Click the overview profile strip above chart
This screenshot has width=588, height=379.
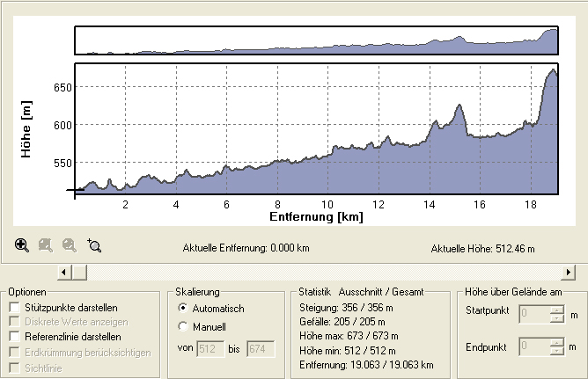[x=317, y=41]
